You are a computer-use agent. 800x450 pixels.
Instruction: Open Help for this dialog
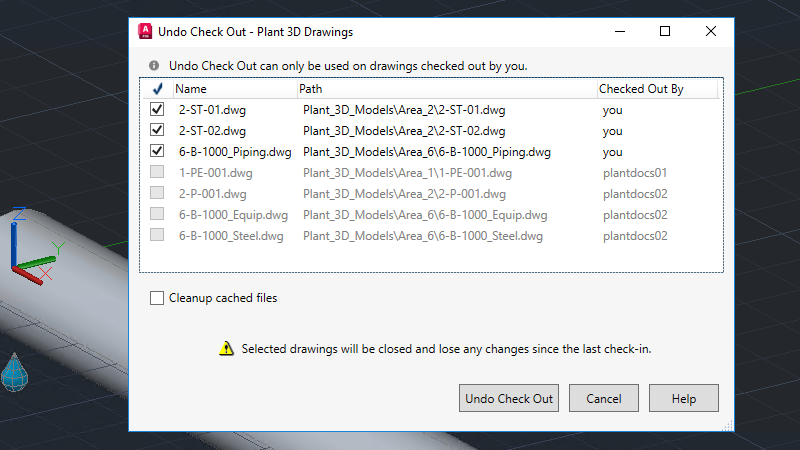[x=684, y=398]
